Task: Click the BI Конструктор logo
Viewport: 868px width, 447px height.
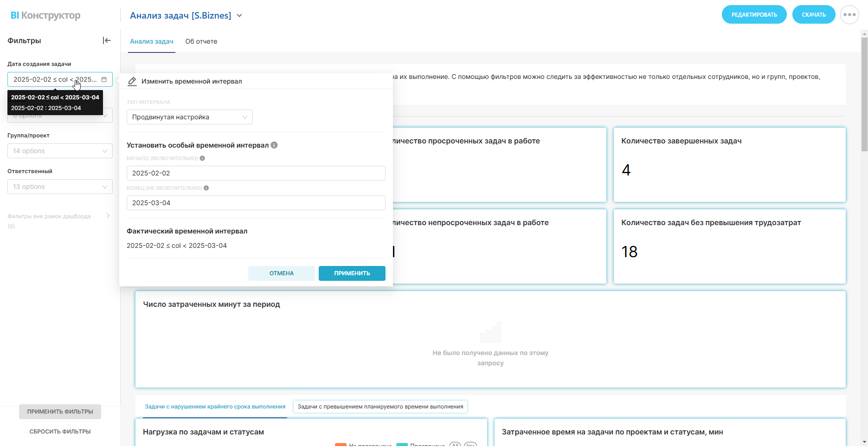Action: tap(45, 15)
